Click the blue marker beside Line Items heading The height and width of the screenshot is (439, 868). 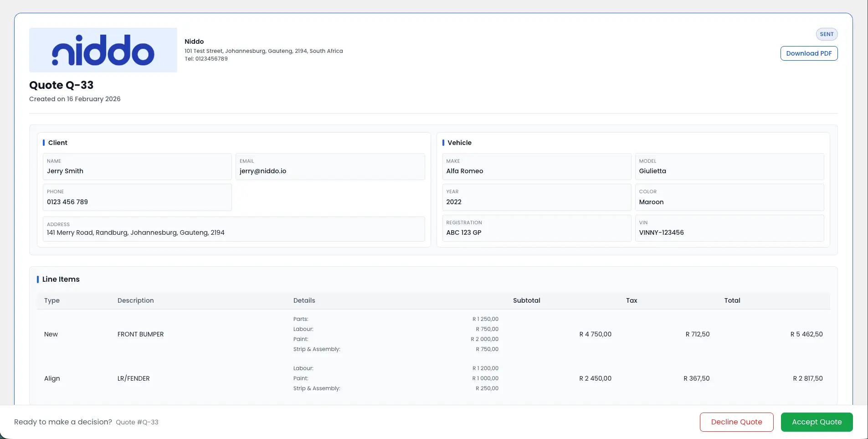[37, 279]
